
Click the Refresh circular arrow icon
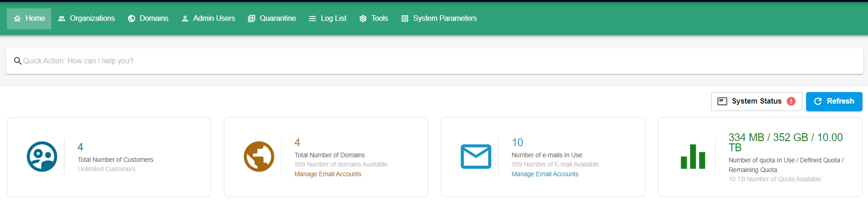[818, 101]
